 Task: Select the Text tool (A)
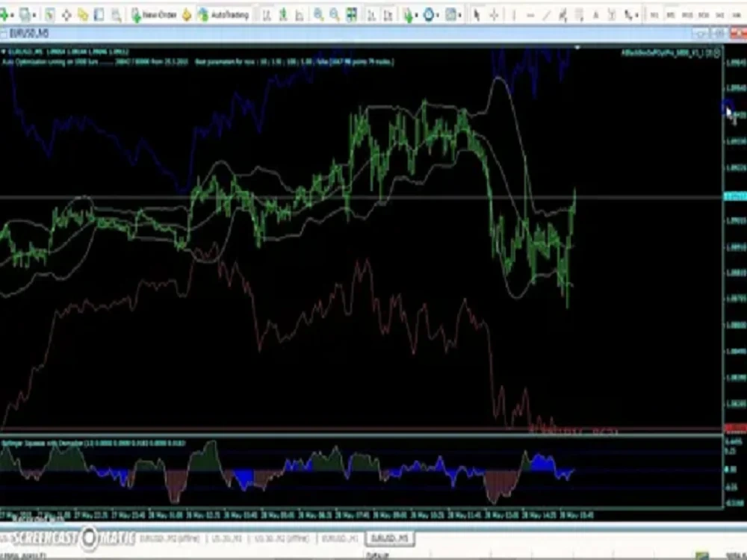[x=595, y=15]
